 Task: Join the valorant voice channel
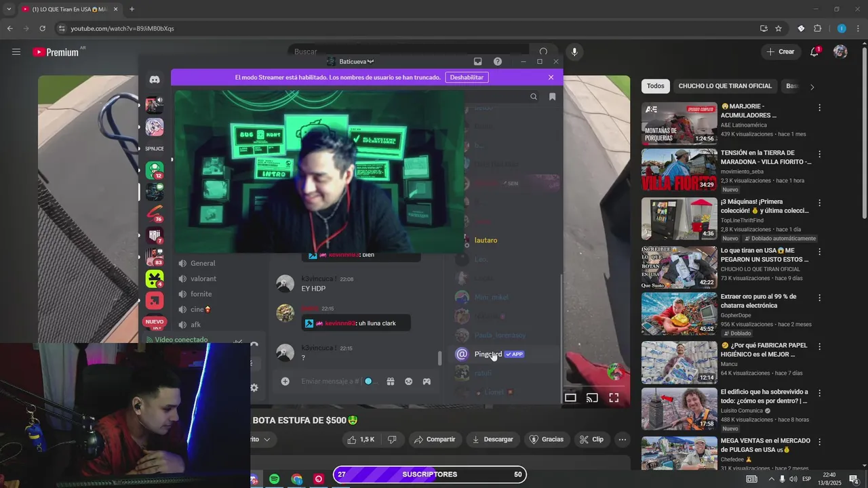point(203,279)
